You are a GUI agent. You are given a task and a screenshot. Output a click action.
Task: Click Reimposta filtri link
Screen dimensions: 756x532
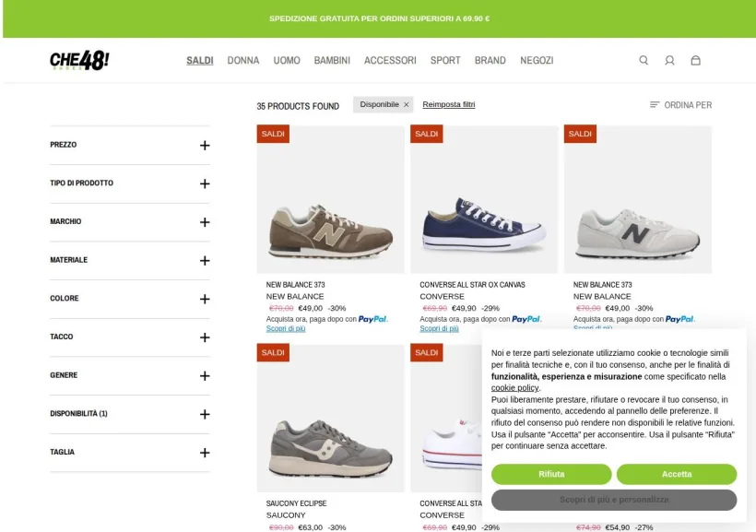[x=448, y=104]
